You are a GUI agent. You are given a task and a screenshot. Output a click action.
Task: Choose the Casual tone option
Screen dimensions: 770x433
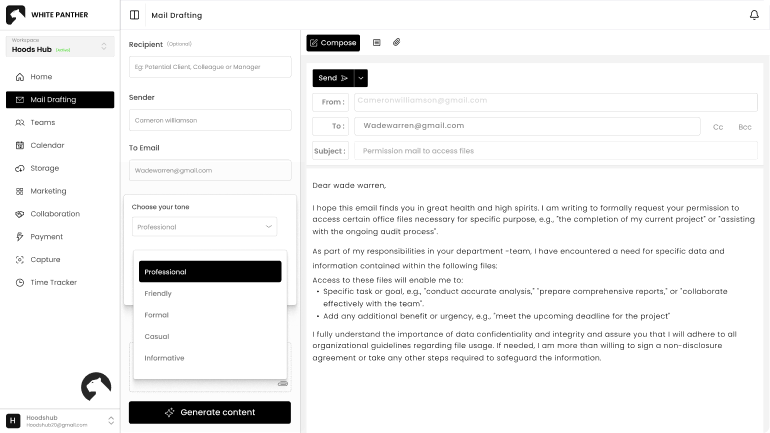click(157, 336)
